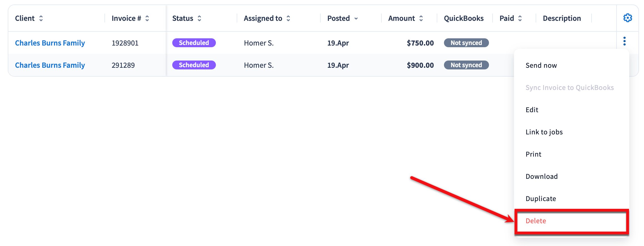Sort by Invoice # column arrows
The image size is (644, 246).
pos(147,18)
